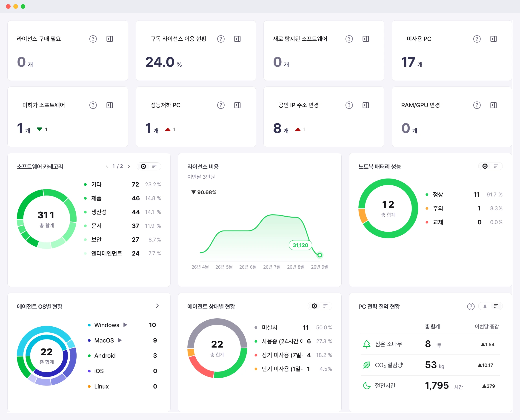Switch PC 전력 절약 현황 to tree view
This screenshot has width=520, height=420.
click(485, 306)
